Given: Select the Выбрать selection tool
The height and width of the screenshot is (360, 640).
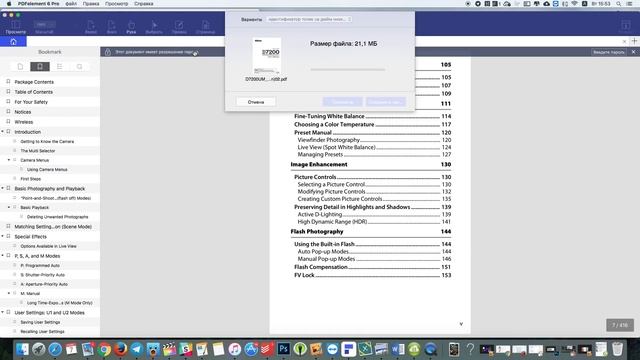Looking at the screenshot, I should pyautogui.click(x=154, y=27).
